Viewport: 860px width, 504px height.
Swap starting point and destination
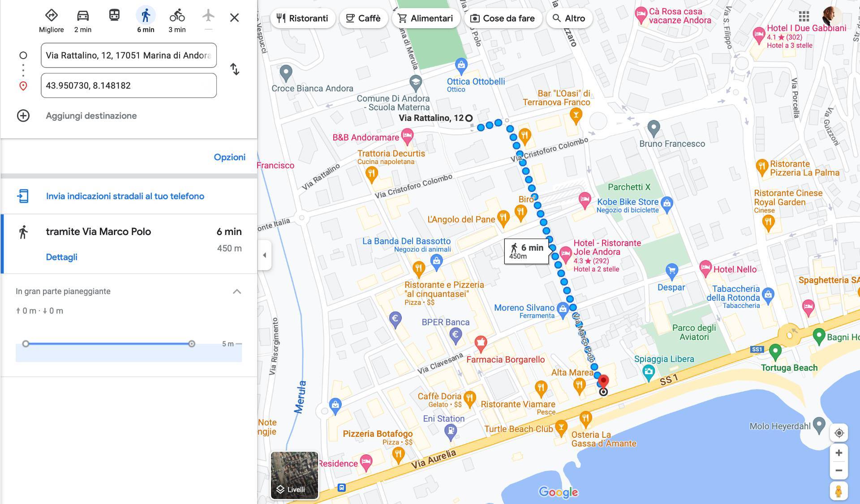[235, 69]
